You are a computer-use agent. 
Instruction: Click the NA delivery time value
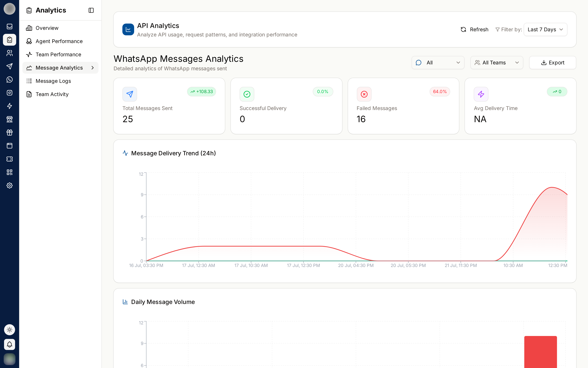click(x=480, y=119)
